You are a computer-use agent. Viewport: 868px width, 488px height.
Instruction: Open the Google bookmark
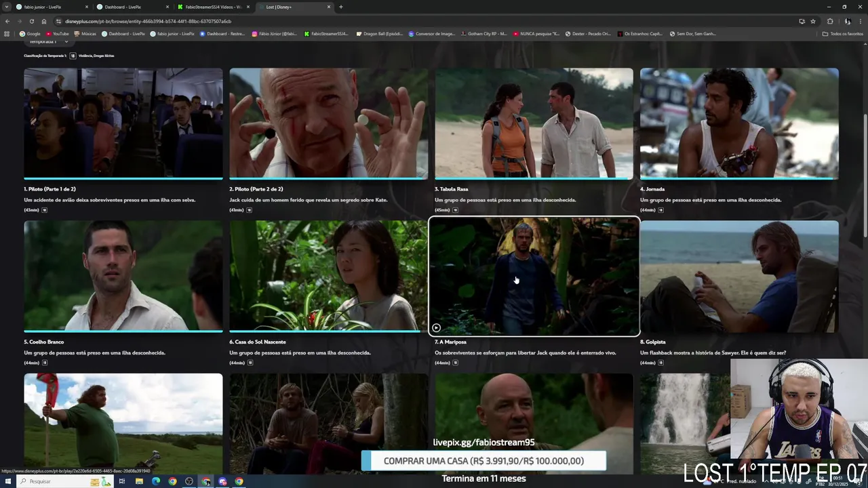pyautogui.click(x=30, y=34)
